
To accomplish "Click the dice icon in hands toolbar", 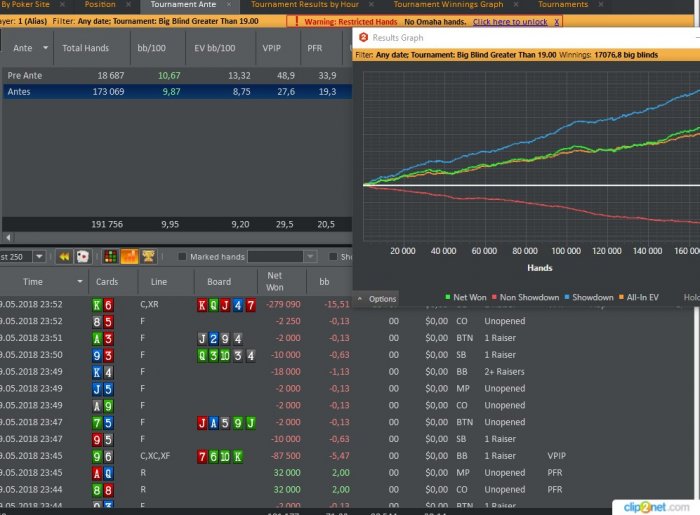I will click(83, 257).
